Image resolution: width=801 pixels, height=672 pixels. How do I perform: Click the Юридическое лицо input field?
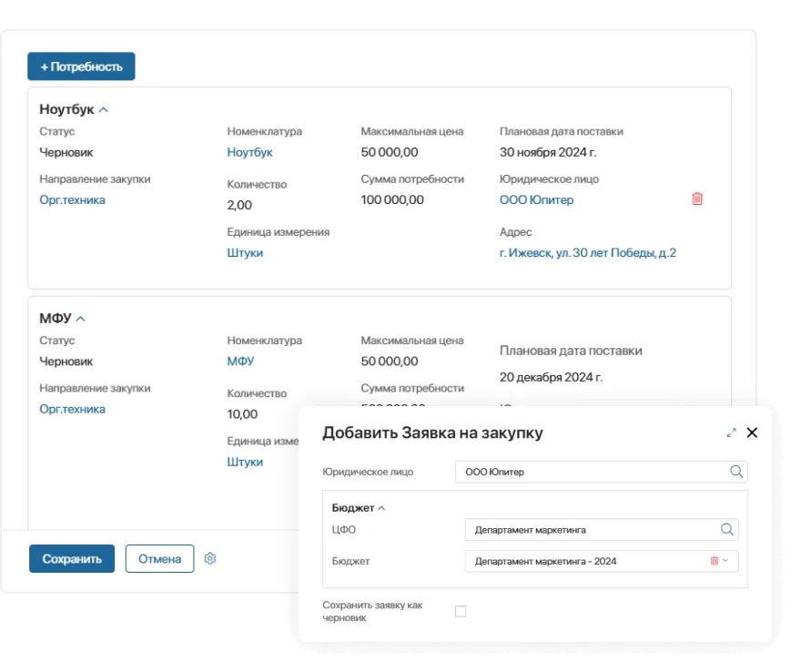pyautogui.click(x=592, y=472)
